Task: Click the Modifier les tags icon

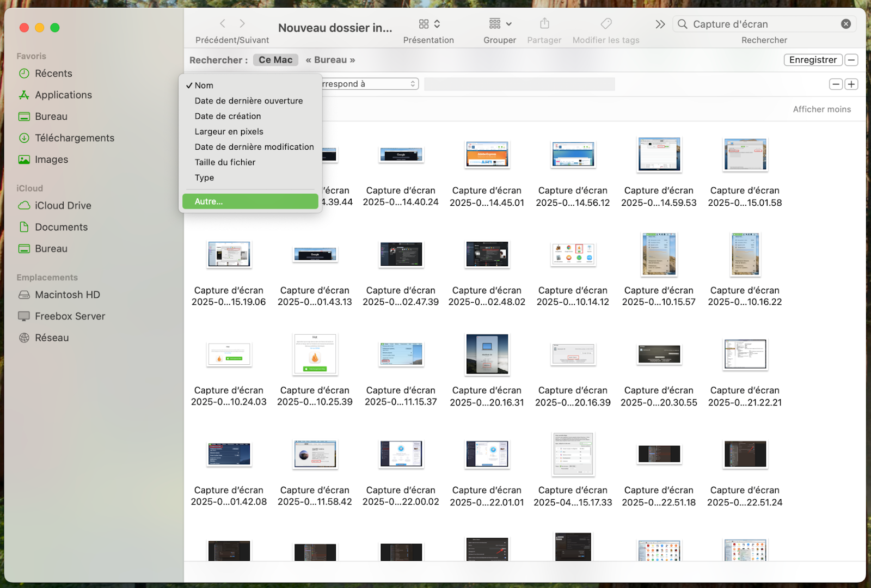Action: pyautogui.click(x=605, y=23)
